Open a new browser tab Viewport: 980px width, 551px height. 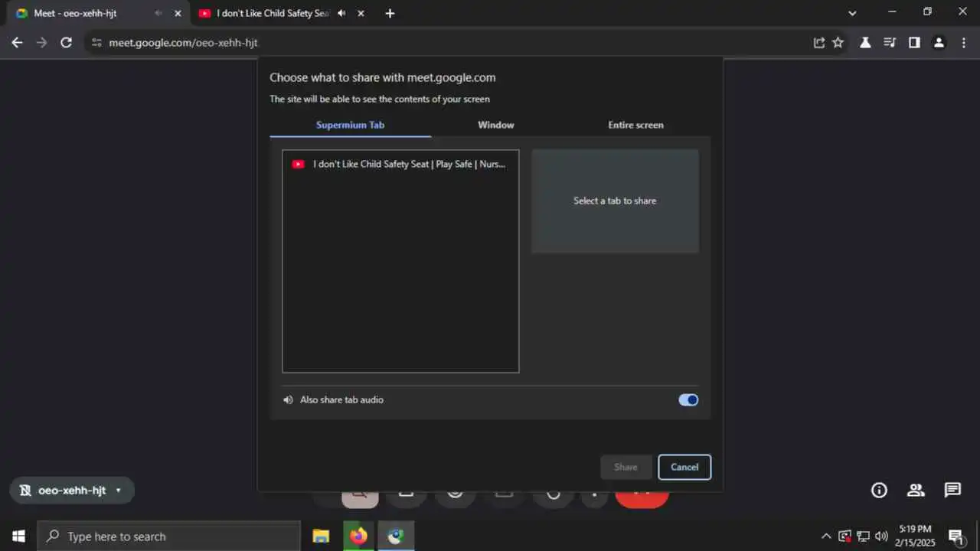[390, 13]
